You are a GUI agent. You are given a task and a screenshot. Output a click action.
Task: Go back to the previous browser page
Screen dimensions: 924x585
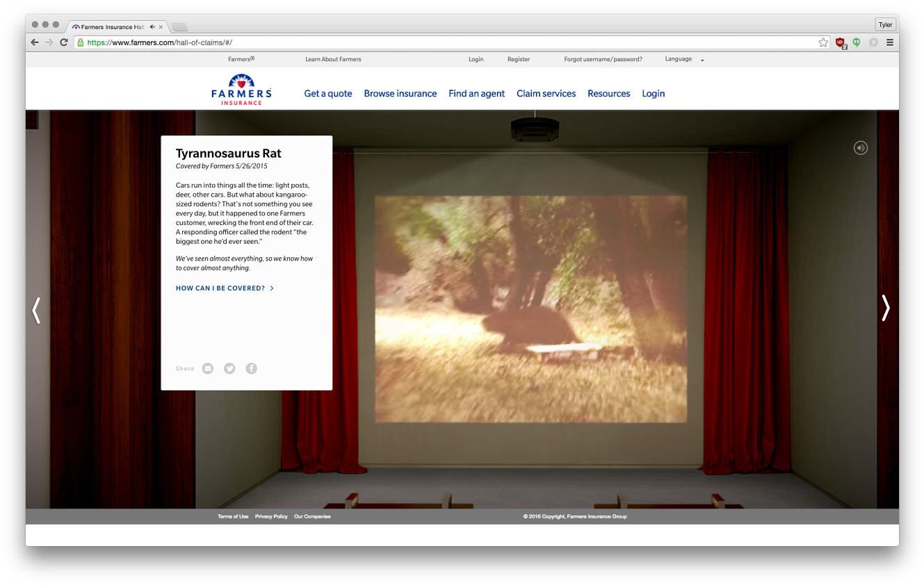click(x=35, y=42)
